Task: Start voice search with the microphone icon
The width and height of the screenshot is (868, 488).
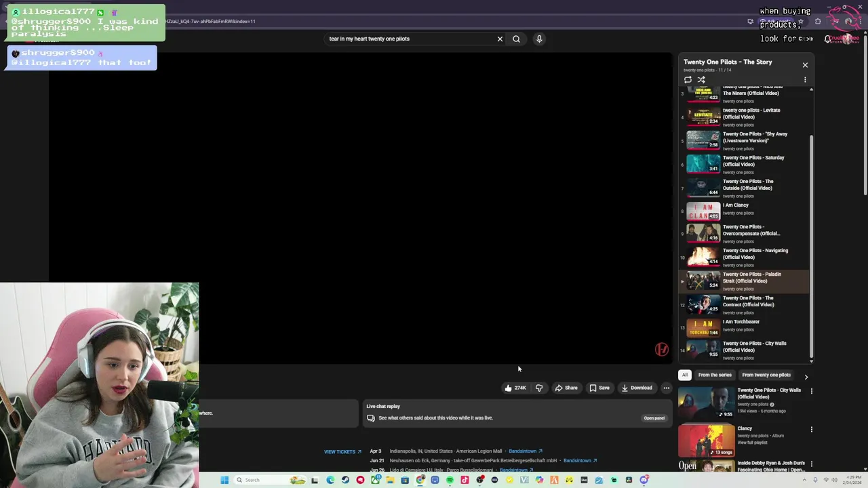Action: 539,39
